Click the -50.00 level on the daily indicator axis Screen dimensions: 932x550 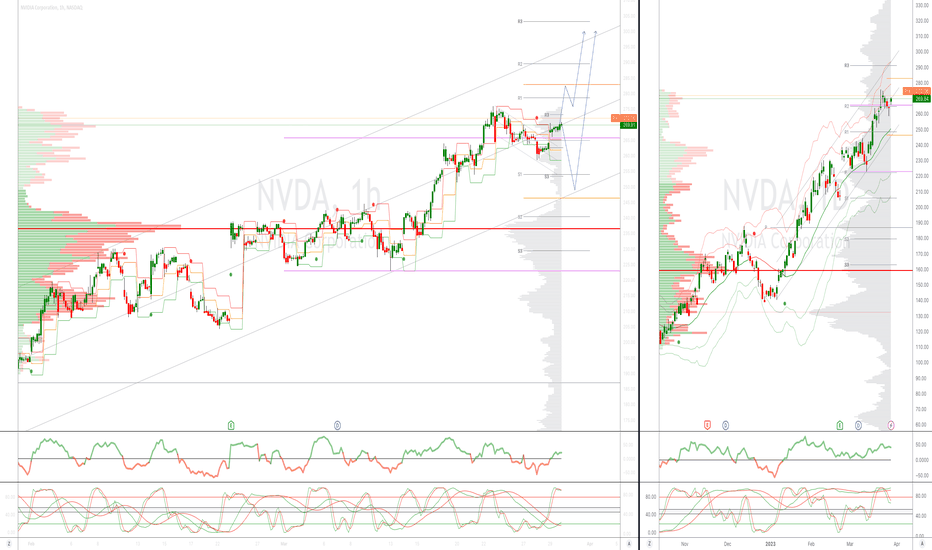(x=922, y=475)
